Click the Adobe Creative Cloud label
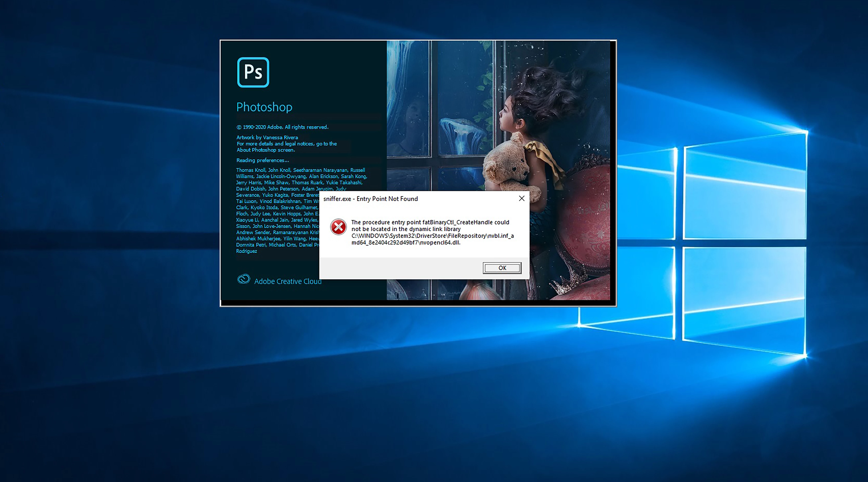 (287, 281)
